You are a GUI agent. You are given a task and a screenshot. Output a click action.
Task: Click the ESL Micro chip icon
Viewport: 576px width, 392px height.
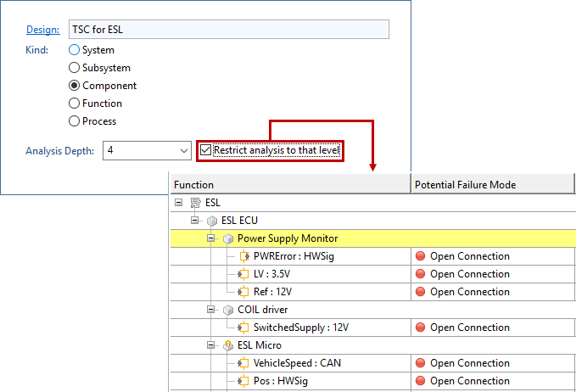(228, 345)
